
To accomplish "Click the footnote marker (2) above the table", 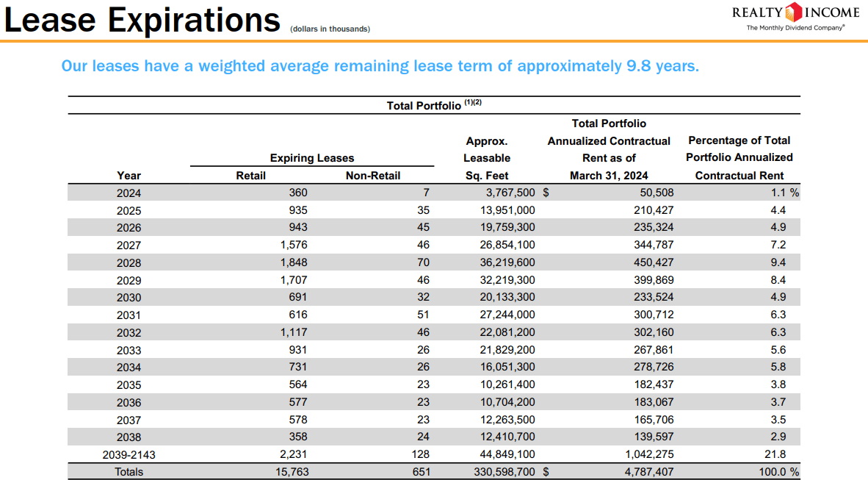I will [479, 103].
